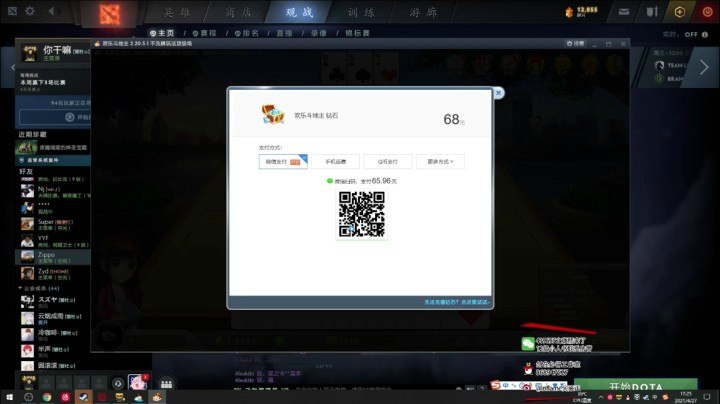720x404 pixels.
Task: Click the red power quit icon
Action: pos(708,12)
